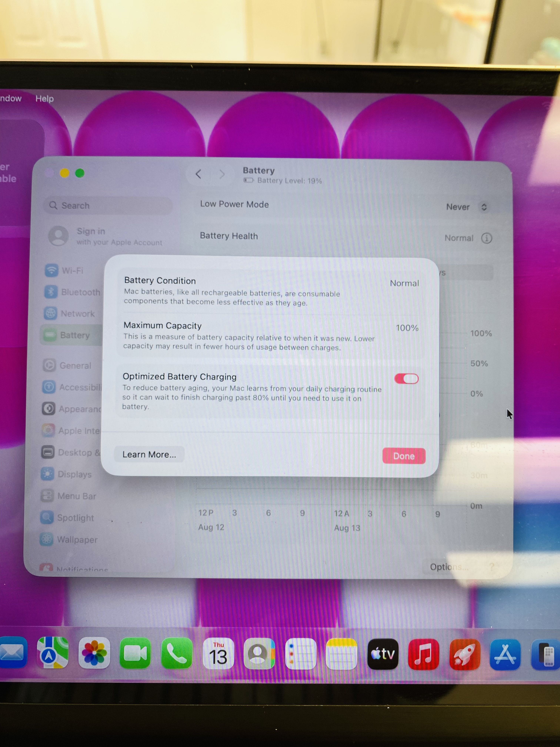
Task: Click the red rocket icon in the Dock
Action: 464,655
